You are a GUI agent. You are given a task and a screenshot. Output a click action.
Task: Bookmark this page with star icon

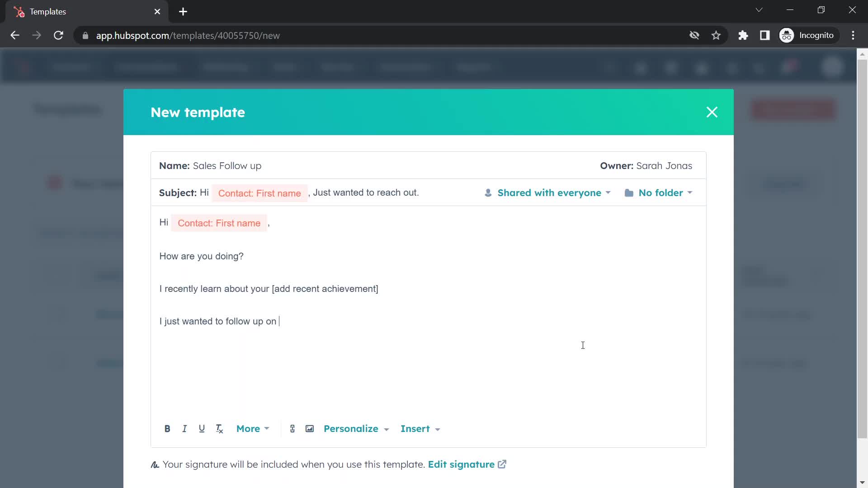point(716,35)
